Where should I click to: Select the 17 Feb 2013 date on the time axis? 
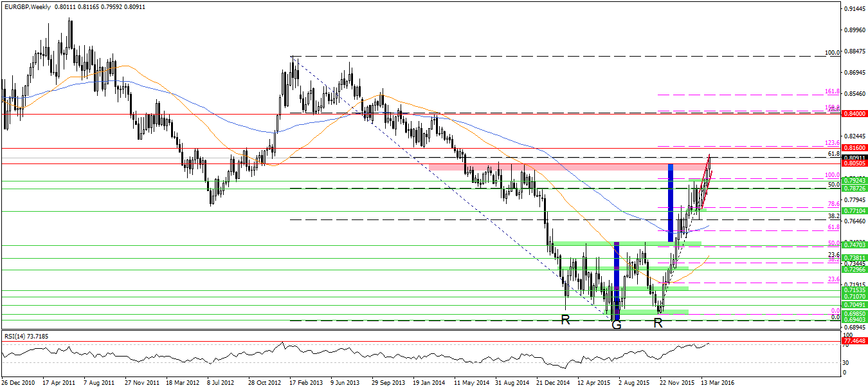307,382
